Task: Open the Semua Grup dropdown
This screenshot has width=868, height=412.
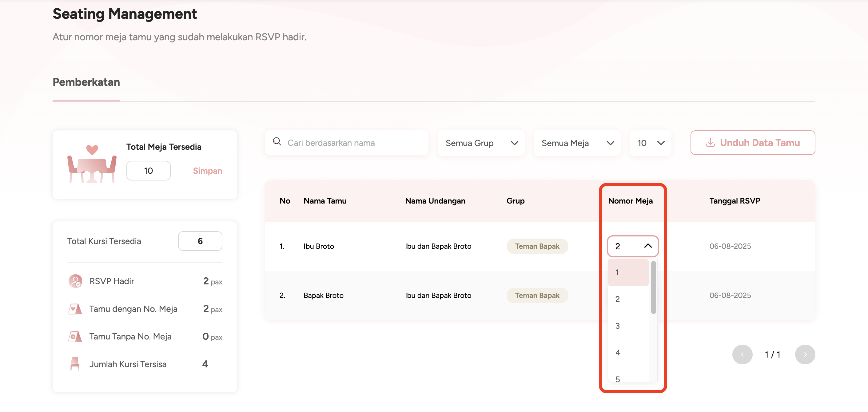Action: click(x=481, y=143)
